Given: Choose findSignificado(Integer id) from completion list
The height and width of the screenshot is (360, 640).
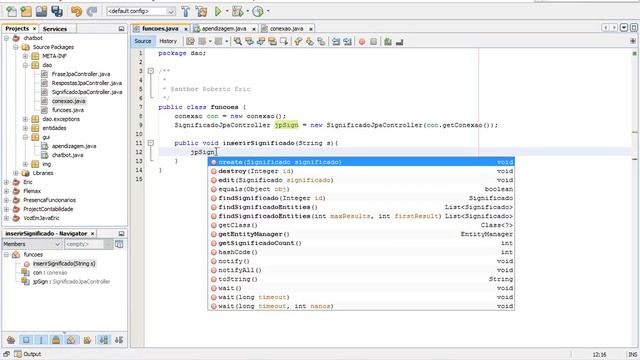Looking at the screenshot, I should click(x=361, y=198).
